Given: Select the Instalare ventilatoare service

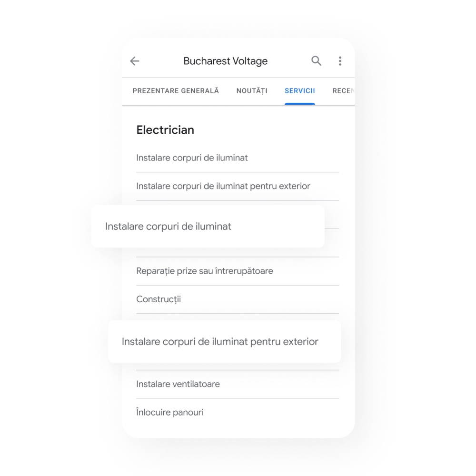Looking at the screenshot, I should [x=238, y=384].
